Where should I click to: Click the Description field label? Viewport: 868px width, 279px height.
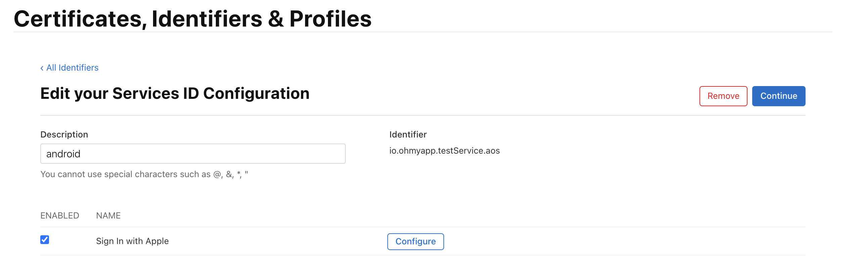tap(64, 134)
